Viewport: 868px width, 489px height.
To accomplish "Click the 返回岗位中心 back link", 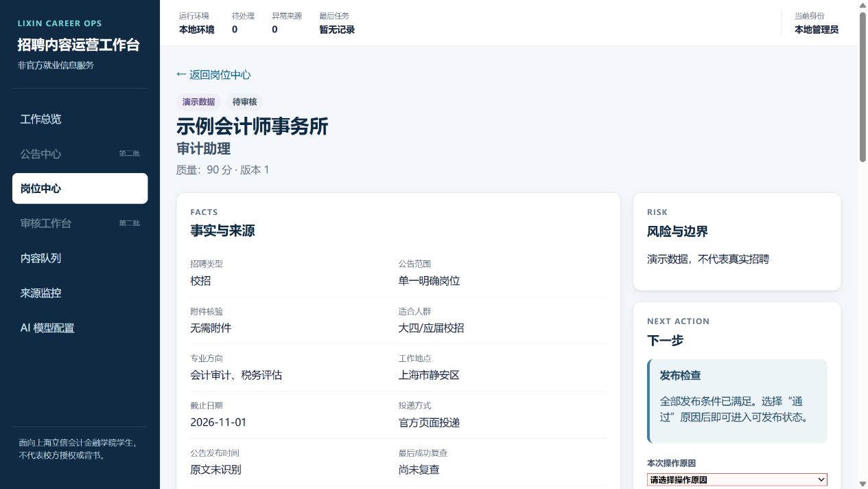I will (213, 75).
